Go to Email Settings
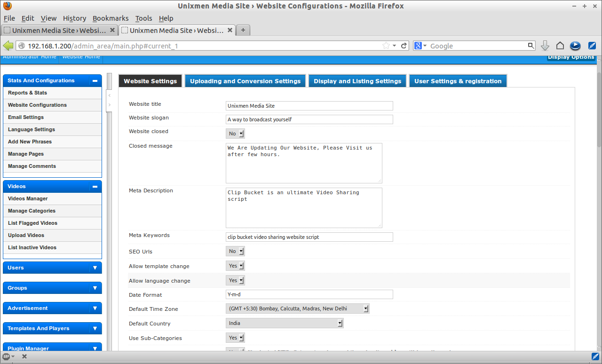The image size is (602, 364). pyautogui.click(x=26, y=117)
